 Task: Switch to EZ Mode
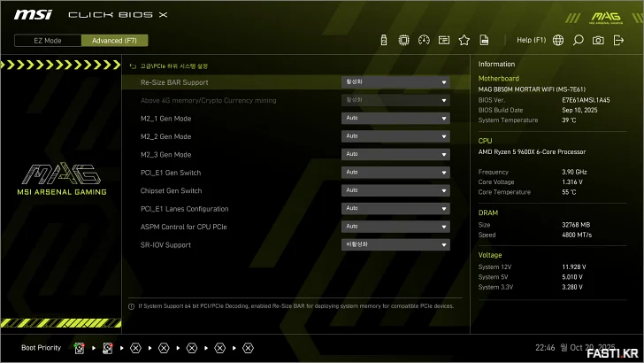point(48,41)
